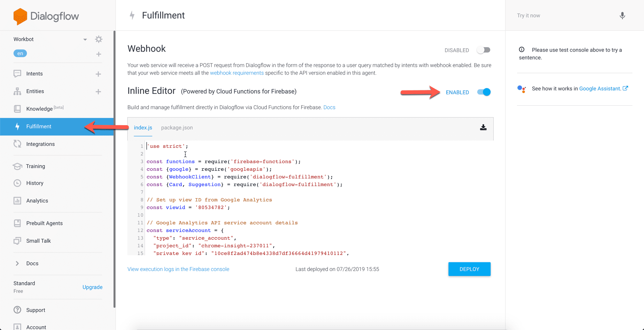
Task: Open Integrations in the sidebar
Action: click(x=41, y=144)
